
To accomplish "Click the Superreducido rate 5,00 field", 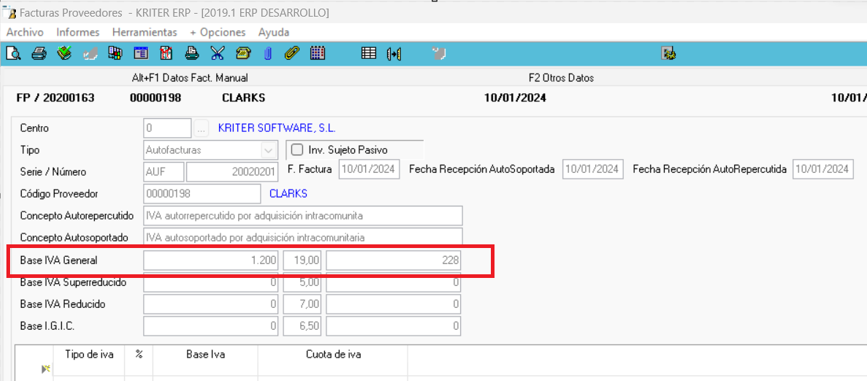I will tap(302, 283).
